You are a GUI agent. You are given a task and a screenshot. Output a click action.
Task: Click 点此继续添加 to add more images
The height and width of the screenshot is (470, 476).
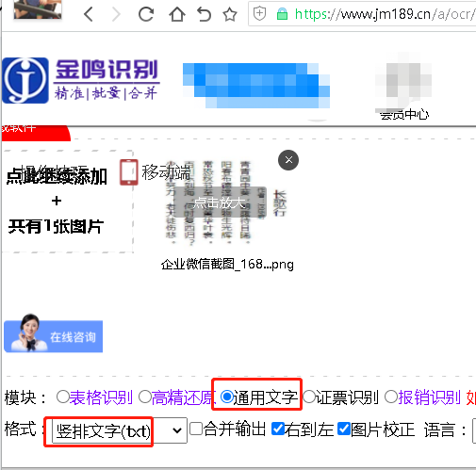tap(57, 176)
